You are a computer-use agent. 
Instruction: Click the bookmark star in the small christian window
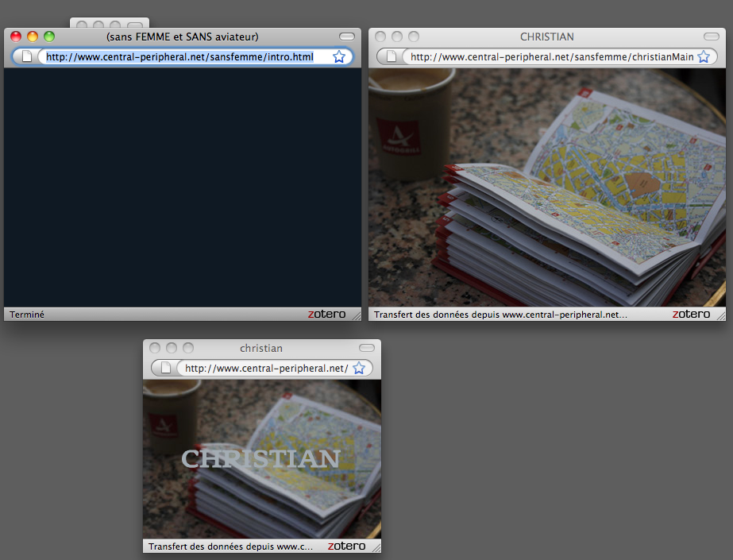coord(358,368)
